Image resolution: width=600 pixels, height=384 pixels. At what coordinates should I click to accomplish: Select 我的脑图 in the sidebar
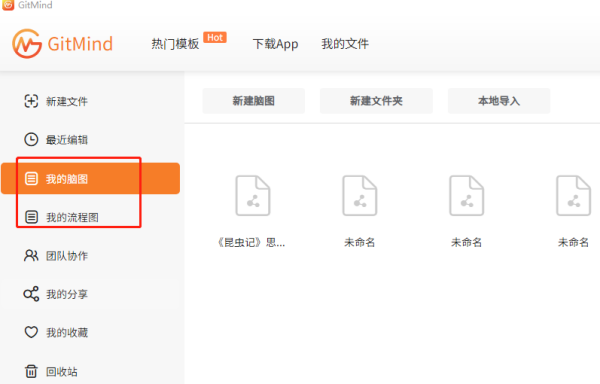click(90, 179)
